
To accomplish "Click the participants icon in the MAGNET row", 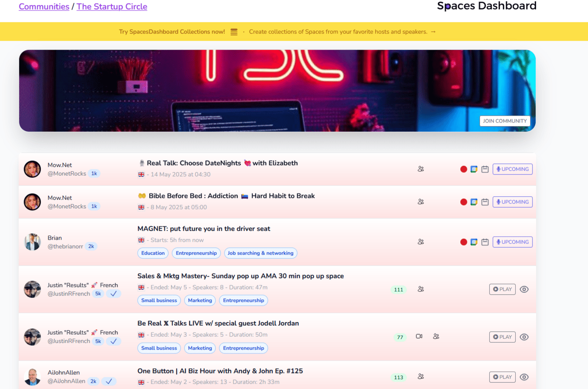I will click(x=421, y=242).
